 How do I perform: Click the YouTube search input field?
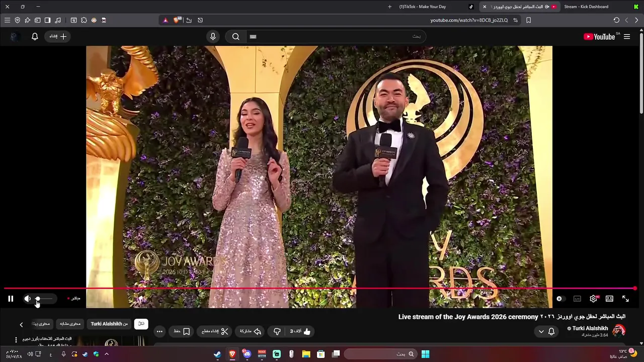coord(336,36)
